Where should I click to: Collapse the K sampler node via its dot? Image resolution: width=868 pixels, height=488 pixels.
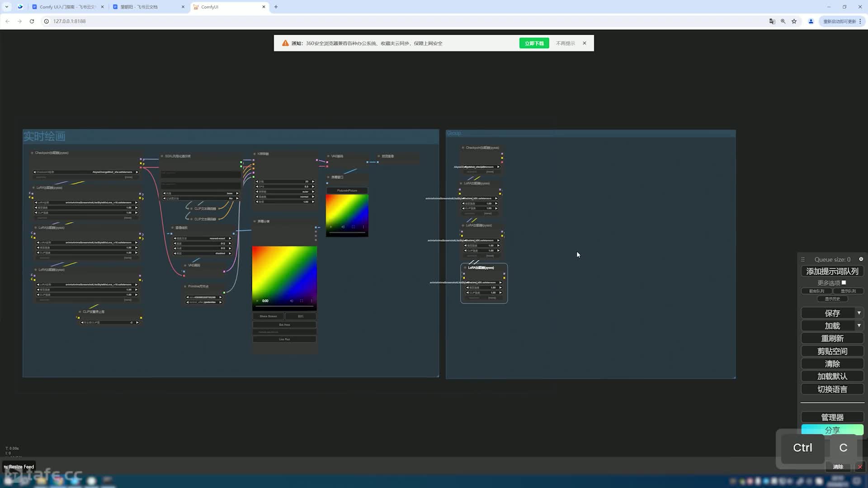(255, 154)
